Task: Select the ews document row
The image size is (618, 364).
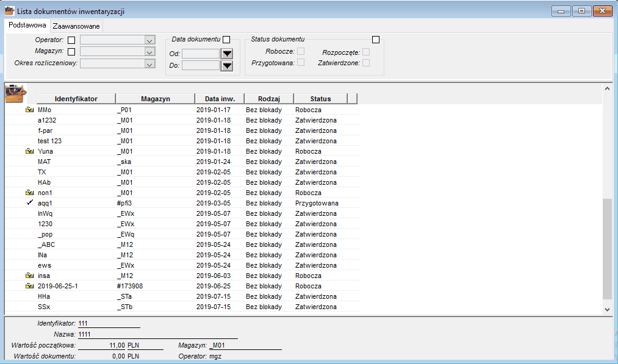Action: click(x=182, y=265)
